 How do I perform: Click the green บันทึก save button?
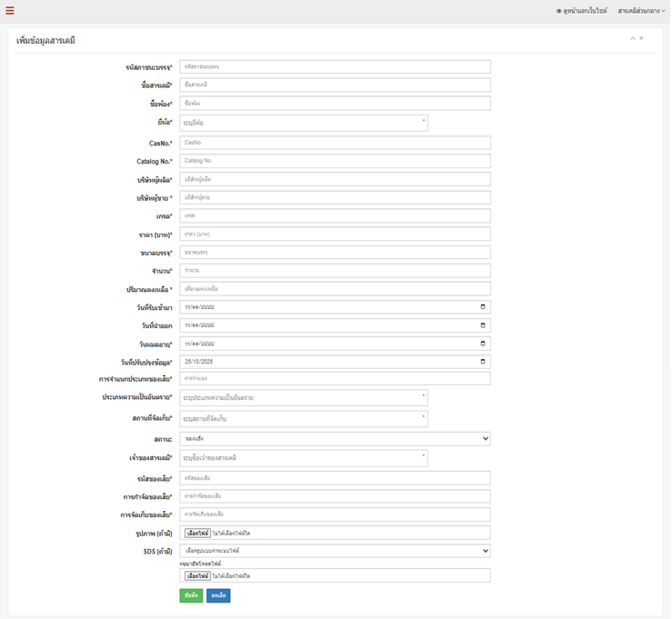pos(191,595)
